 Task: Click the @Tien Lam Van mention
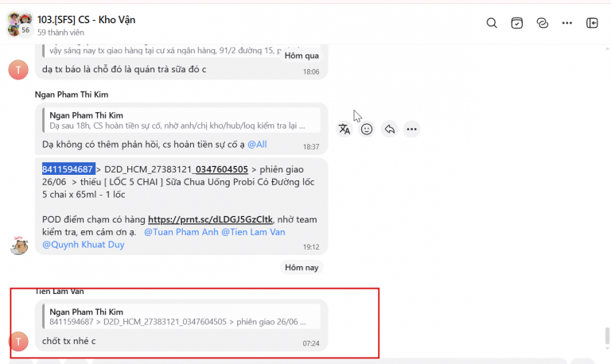pos(253,232)
